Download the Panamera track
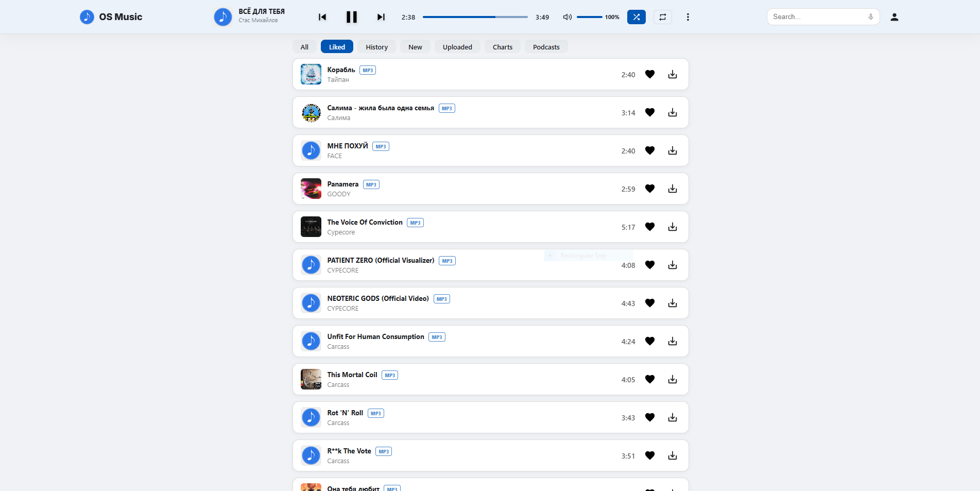Image resolution: width=980 pixels, height=491 pixels. 673,189
